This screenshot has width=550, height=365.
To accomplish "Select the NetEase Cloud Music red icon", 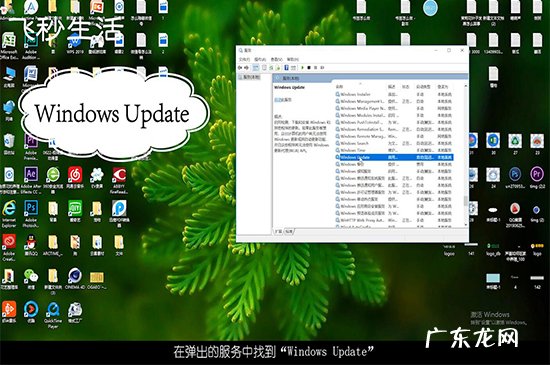I will point(75,177).
